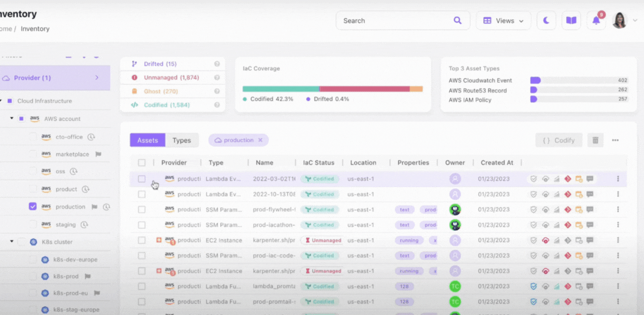Switch to the Types tab
Viewport: 644px width, 315px height.
click(x=182, y=140)
